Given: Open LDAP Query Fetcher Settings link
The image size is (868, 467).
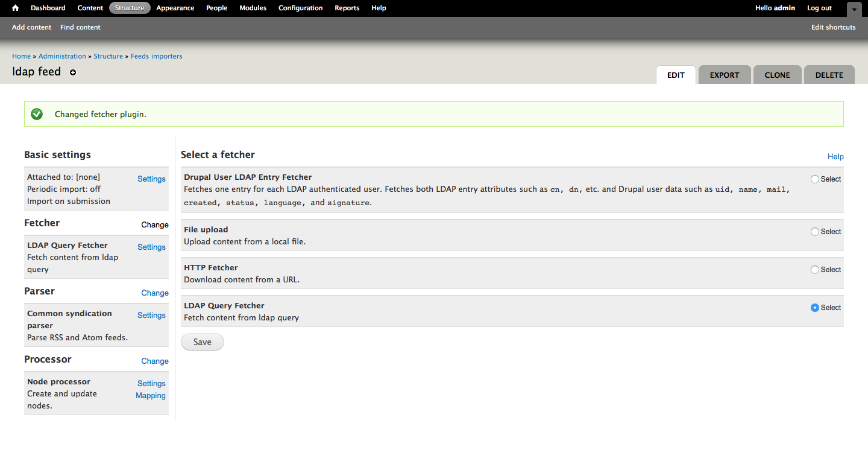Looking at the screenshot, I should (151, 247).
